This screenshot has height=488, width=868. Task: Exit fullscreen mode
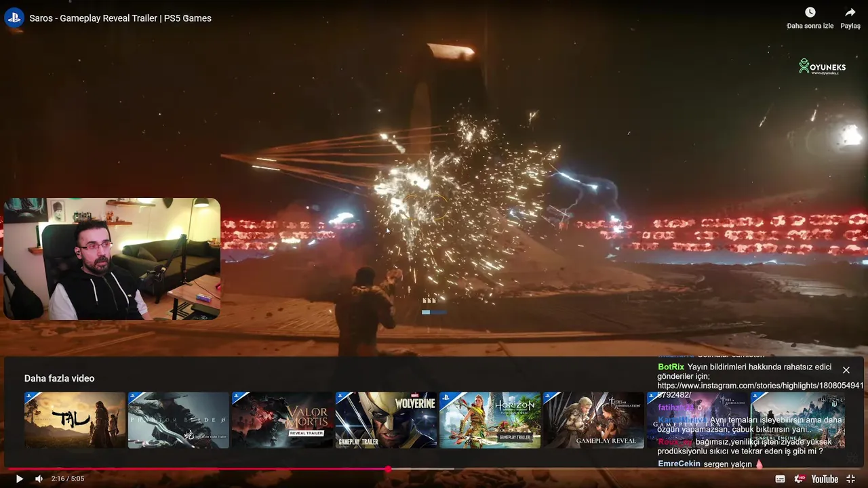[850, 479]
